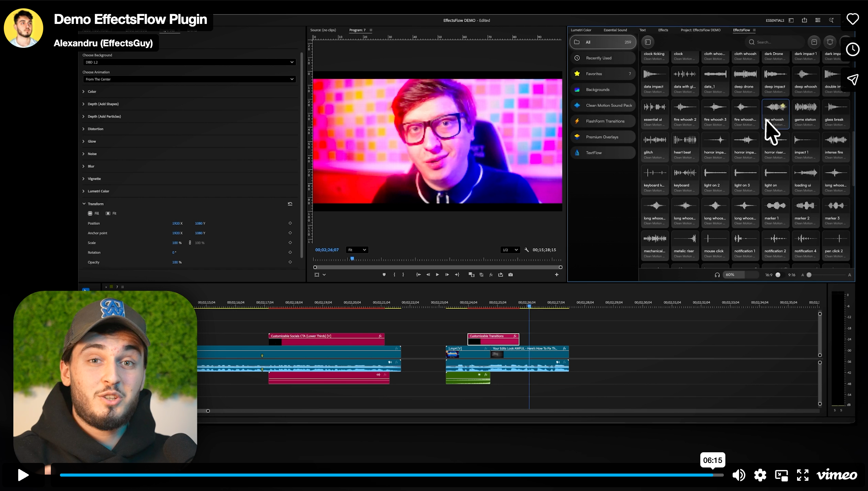The image size is (868, 491).
Task: Open the EffectsFlow panel menu
Action: coord(754,30)
